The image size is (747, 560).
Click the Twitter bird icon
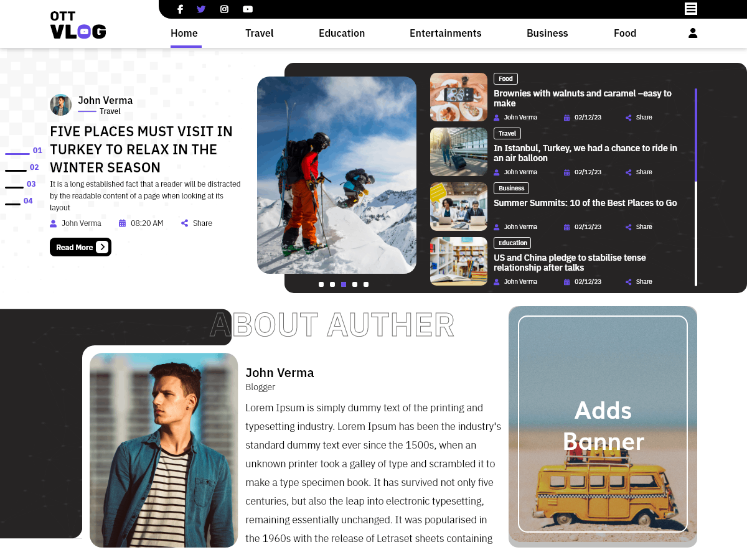[200, 9]
